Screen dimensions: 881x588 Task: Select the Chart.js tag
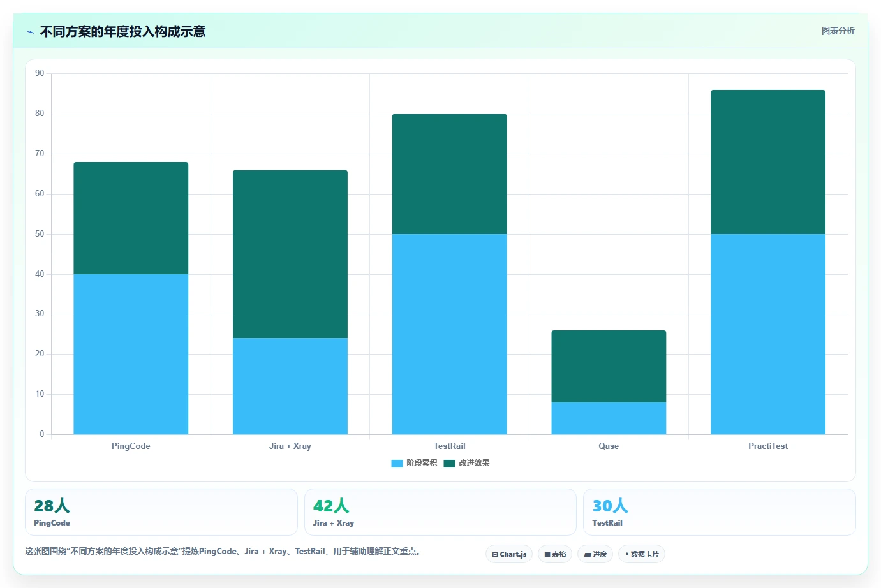(x=509, y=554)
